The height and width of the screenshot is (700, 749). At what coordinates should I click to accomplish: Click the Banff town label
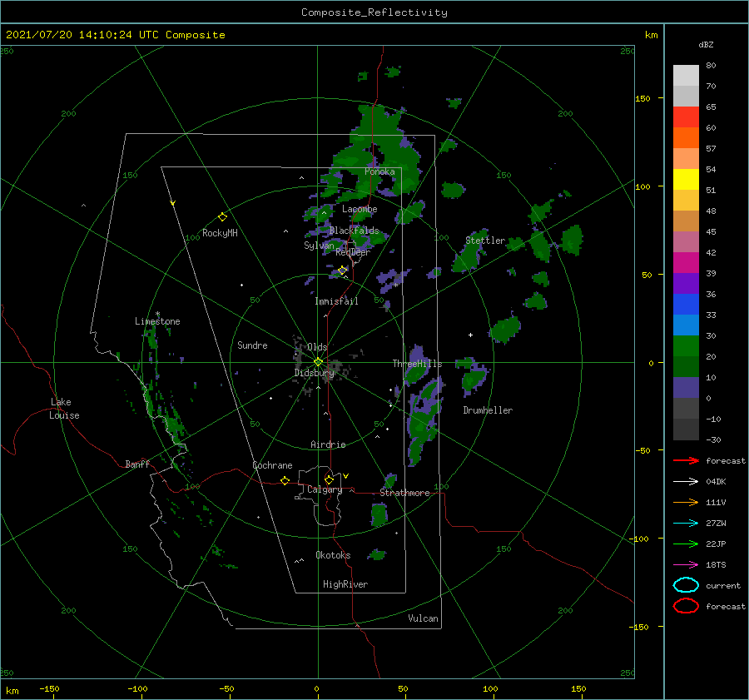point(137,464)
